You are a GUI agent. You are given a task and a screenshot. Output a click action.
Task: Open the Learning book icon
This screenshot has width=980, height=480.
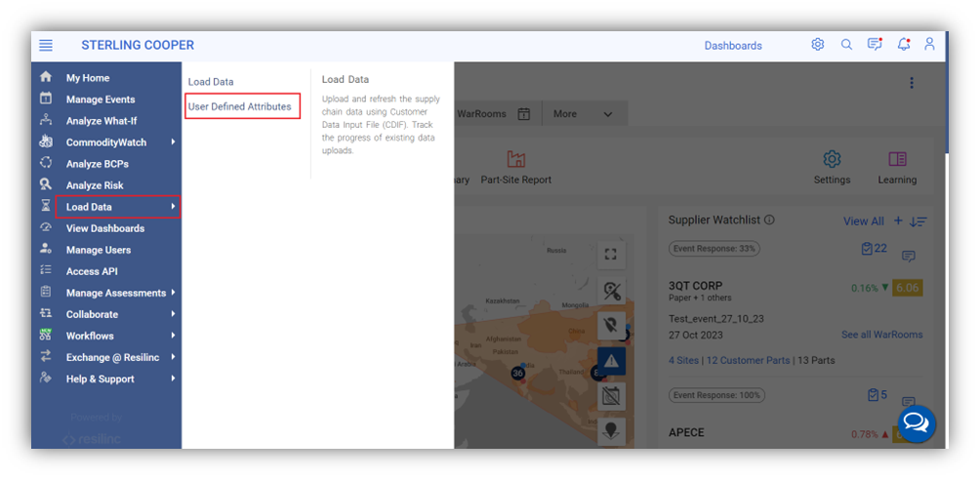(897, 159)
